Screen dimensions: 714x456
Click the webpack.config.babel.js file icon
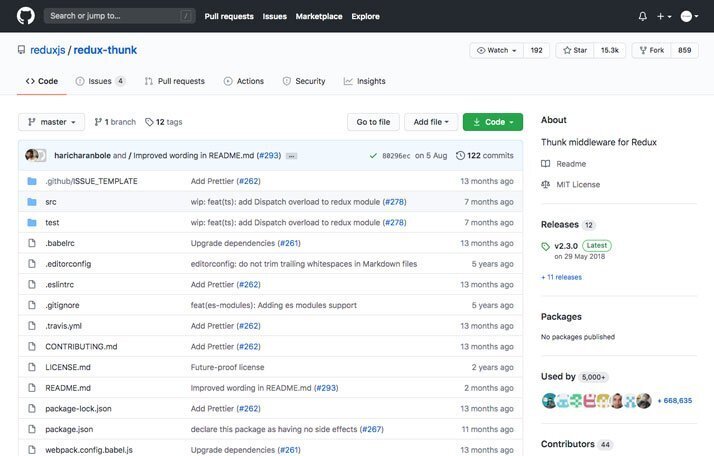(32, 450)
